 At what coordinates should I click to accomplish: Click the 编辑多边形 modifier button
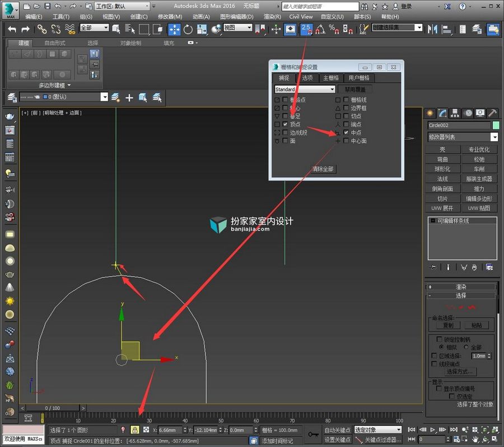(479, 199)
